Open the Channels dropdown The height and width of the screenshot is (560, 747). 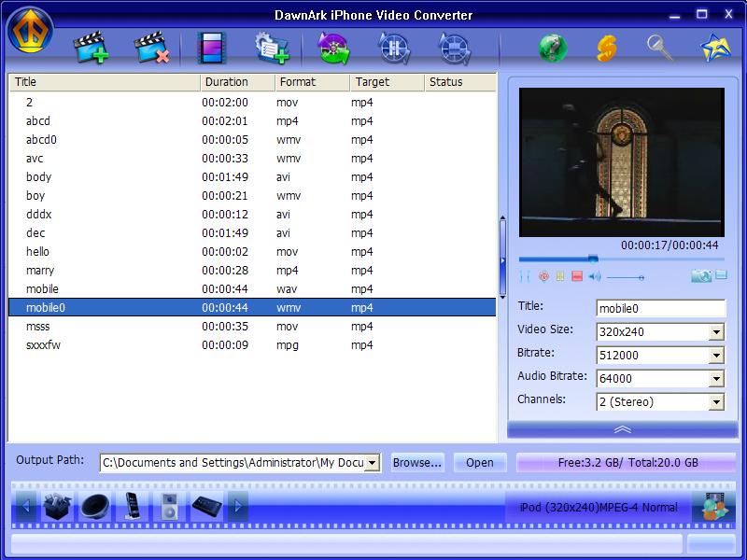[715, 402]
